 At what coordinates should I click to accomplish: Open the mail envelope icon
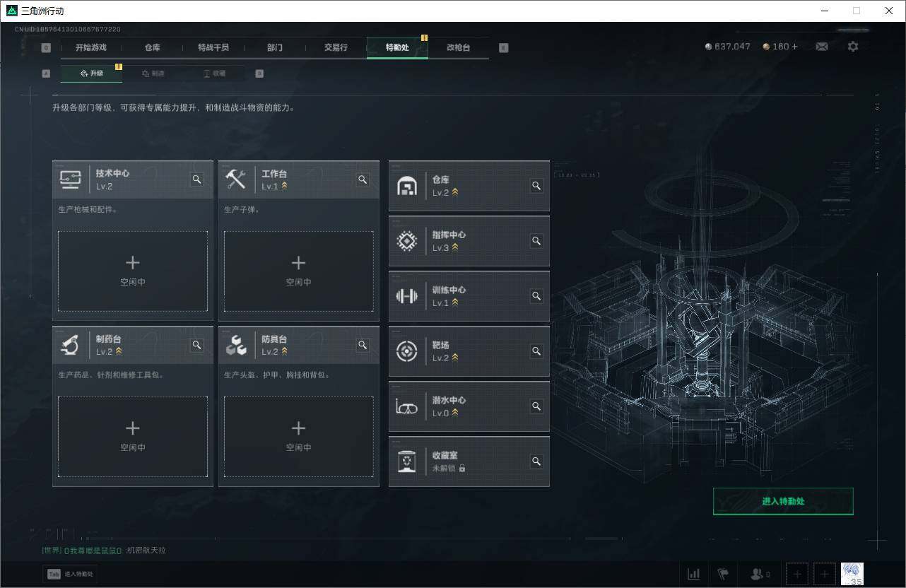(821, 46)
